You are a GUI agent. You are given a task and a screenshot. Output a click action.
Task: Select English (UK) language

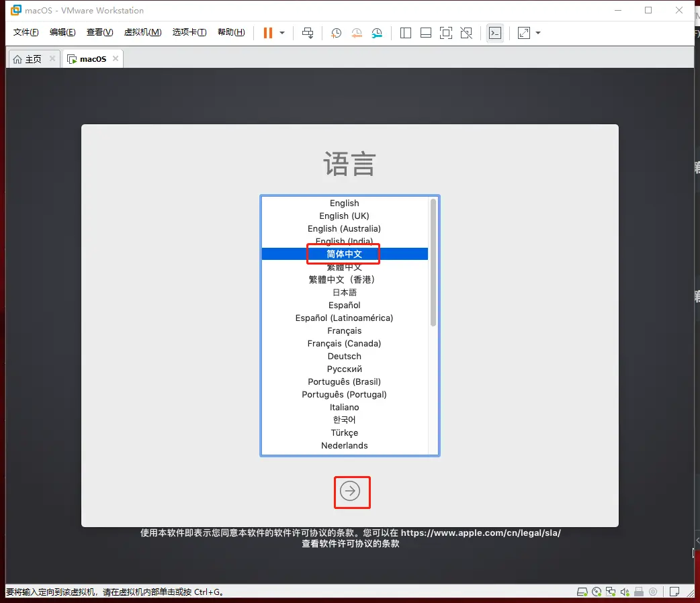point(344,216)
